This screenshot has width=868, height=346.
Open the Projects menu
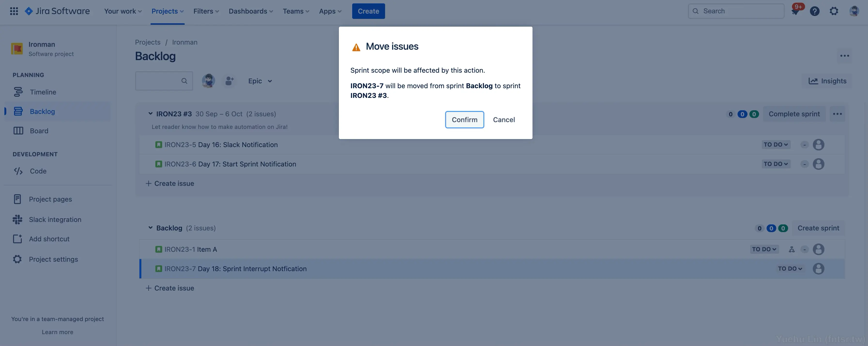click(x=168, y=11)
